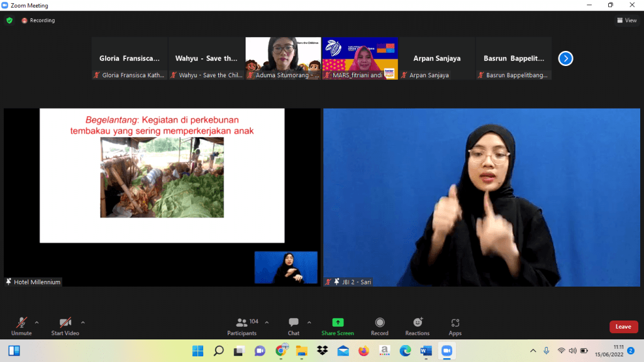
Task: Select Arpan Sanjaya participant tile
Action: pyautogui.click(x=436, y=58)
